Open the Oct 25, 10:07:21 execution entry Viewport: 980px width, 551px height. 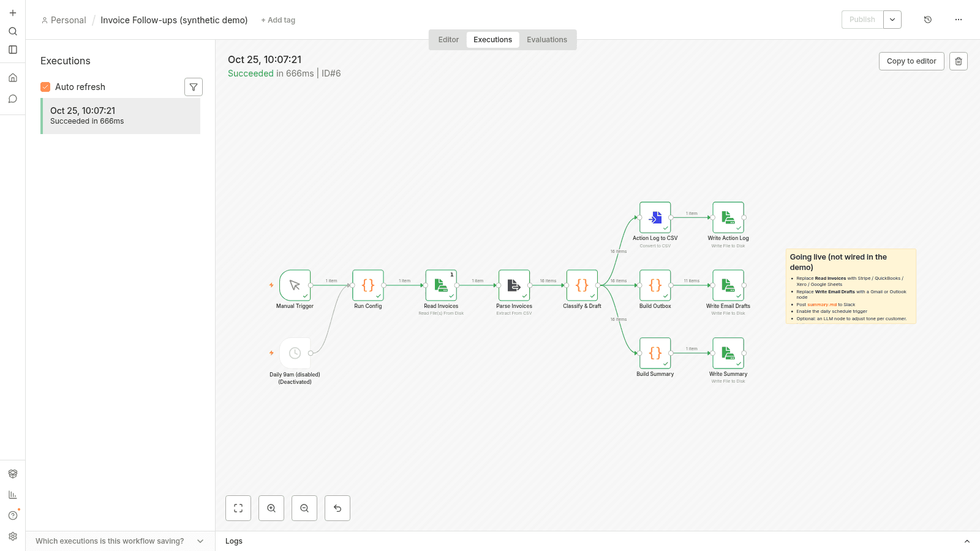[x=120, y=116]
